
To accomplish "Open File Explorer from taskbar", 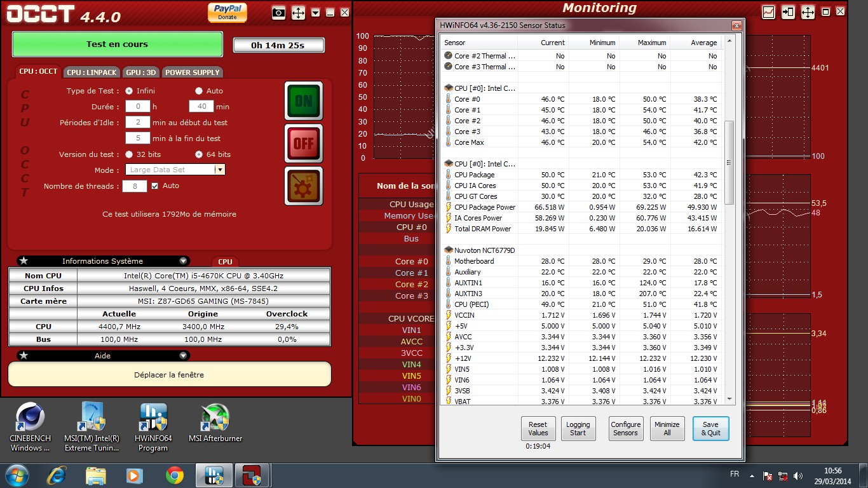I will [x=96, y=475].
